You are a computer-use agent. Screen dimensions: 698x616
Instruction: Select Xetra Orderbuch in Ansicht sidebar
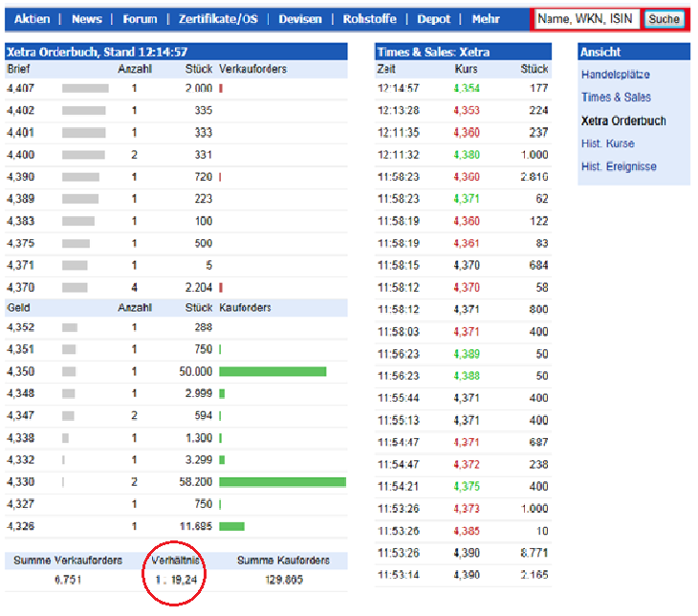click(x=623, y=121)
